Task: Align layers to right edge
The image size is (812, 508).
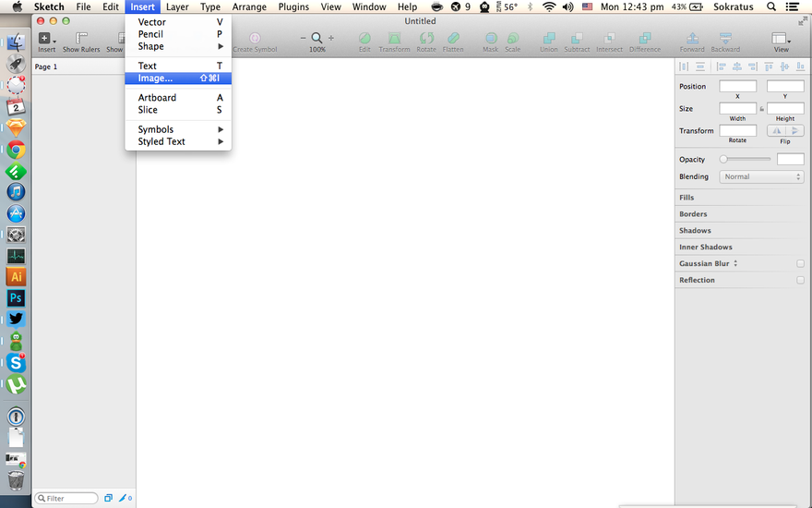Action: tap(753, 67)
